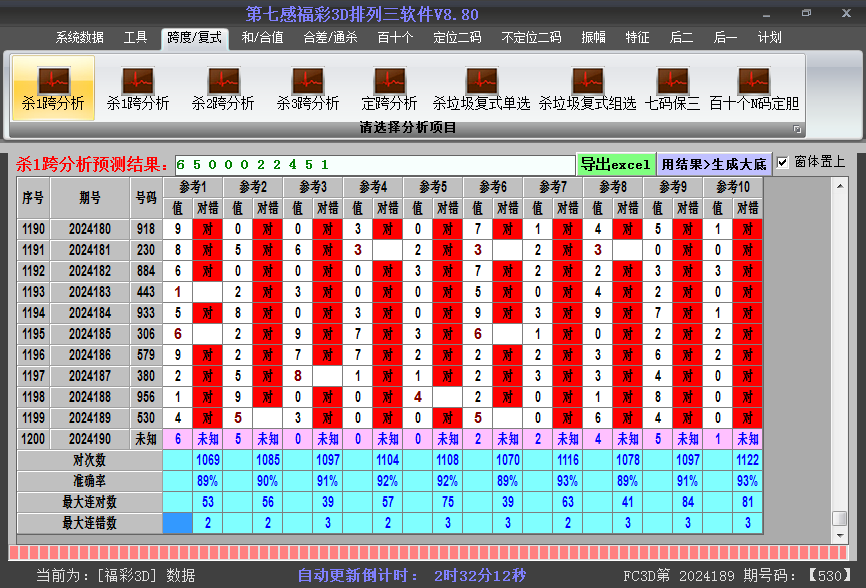Click the 1122 correct count value

(x=747, y=460)
